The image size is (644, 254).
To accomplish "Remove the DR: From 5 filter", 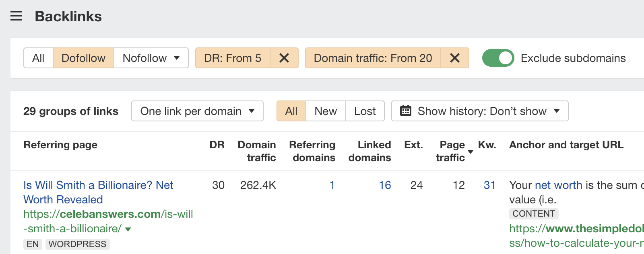I will pyautogui.click(x=284, y=58).
